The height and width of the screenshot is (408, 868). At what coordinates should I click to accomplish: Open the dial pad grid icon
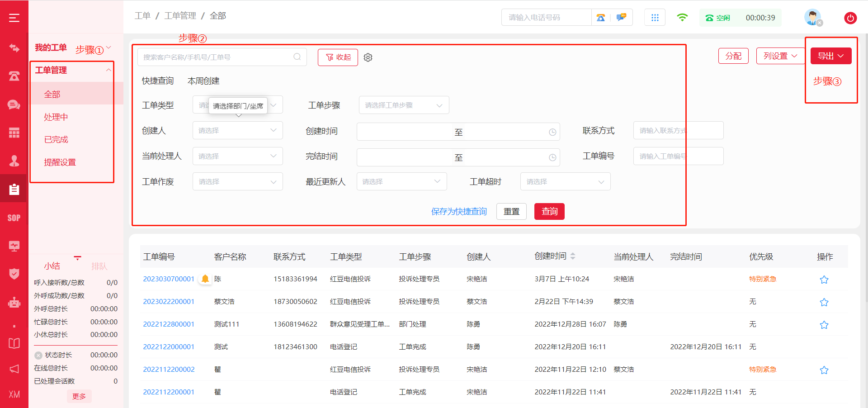tap(655, 18)
